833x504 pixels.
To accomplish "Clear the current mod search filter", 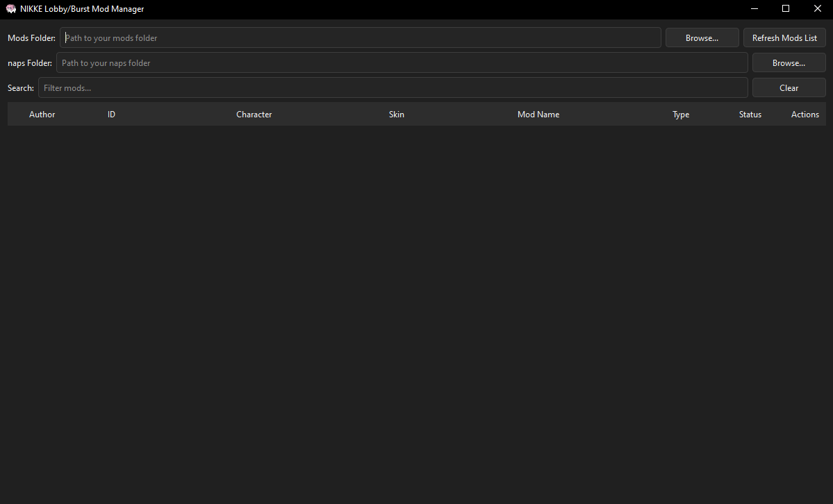I will (789, 87).
